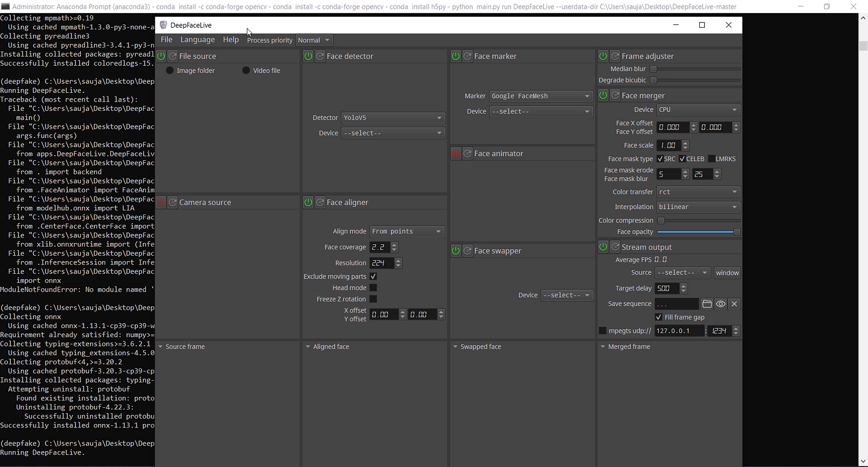This screenshot has width=868, height=467.
Task: Reset Face animator settings icon
Action: tap(468, 154)
